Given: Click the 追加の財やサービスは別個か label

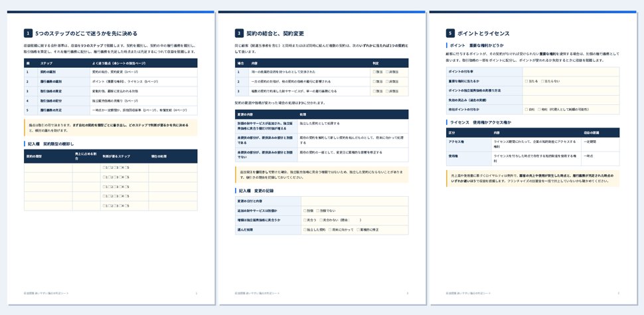Looking at the screenshot, I should [268, 211].
